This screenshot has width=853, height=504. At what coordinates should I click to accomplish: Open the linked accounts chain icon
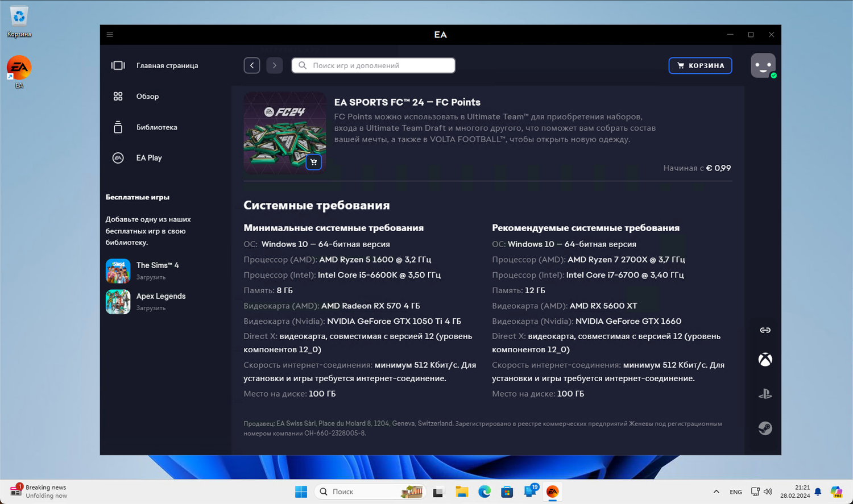[765, 330]
